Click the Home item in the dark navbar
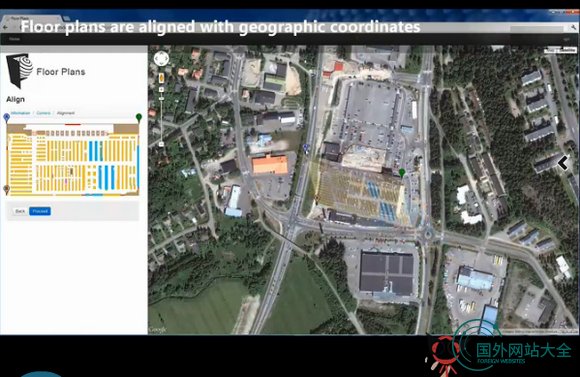 [14, 39]
